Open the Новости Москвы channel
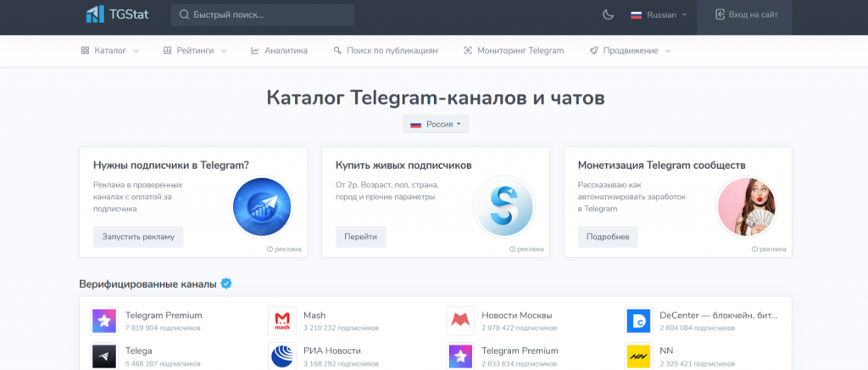868x370 pixels. click(517, 315)
